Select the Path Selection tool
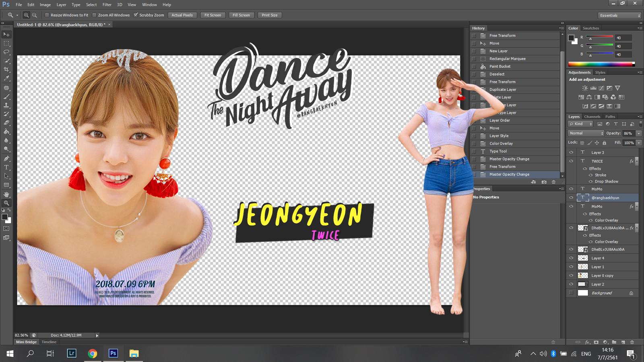Image resolution: width=644 pixels, height=362 pixels. (x=6, y=176)
